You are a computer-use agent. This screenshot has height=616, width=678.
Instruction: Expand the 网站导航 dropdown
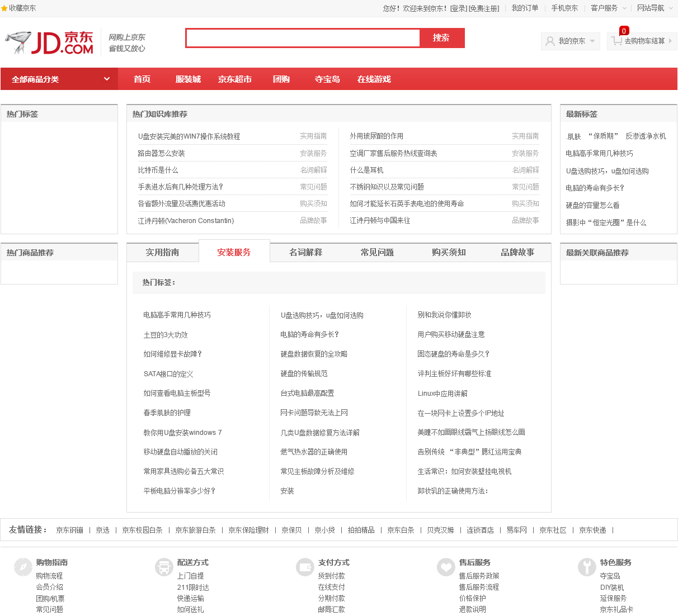pyautogui.click(x=655, y=8)
